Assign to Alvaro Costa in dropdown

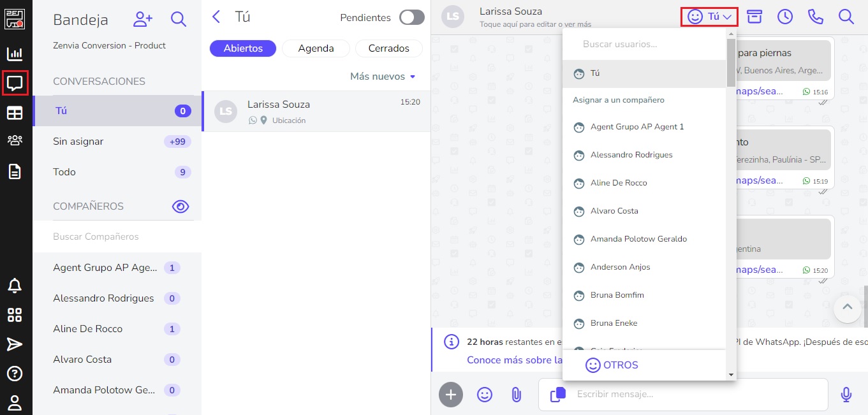pyautogui.click(x=644, y=211)
